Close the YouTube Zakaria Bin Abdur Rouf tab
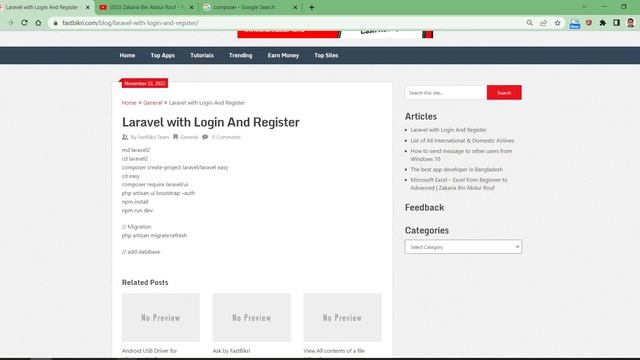Screen dimensions: 640x360 (x=191, y=7)
